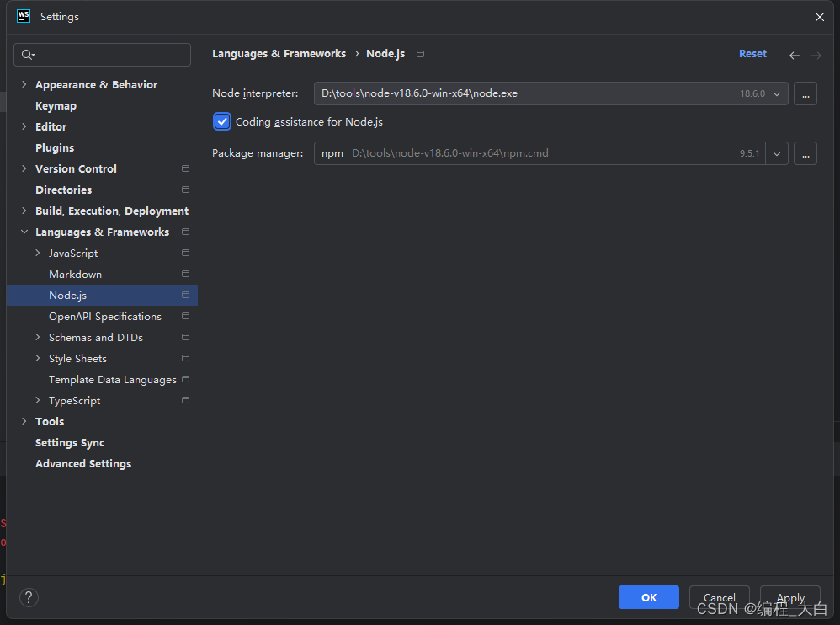Click the settings marker beside Style Sheets
840x625 pixels.
pyautogui.click(x=185, y=358)
